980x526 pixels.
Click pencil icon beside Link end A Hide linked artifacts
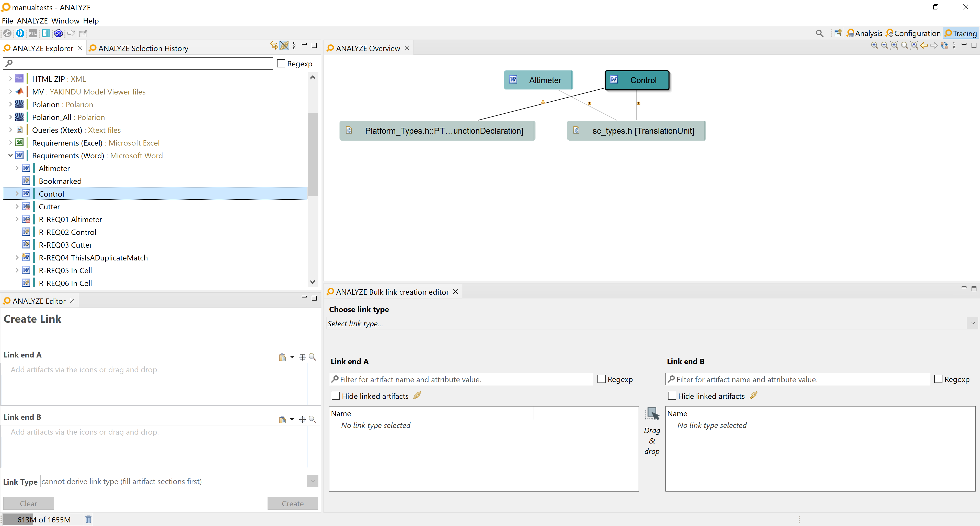tap(417, 396)
